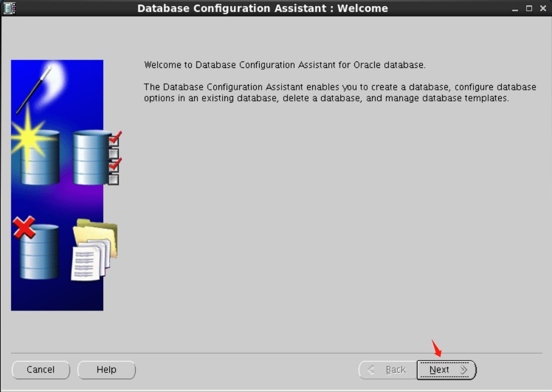
Task: Click the blue sidebar graphic panel
Action: point(57,183)
